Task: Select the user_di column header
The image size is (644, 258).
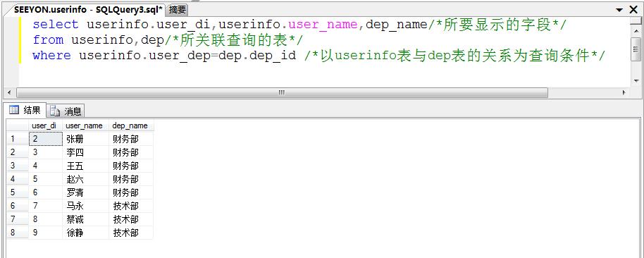Action: click(x=45, y=125)
